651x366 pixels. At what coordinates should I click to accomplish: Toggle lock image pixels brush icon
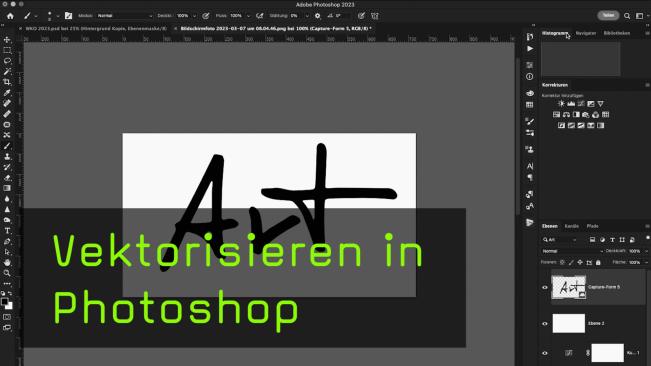tap(571, 262)
